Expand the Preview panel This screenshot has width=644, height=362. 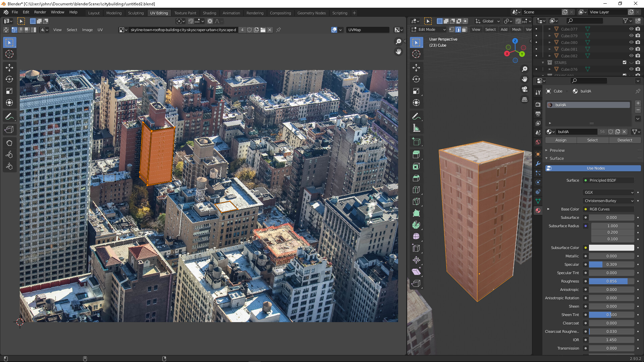[557, 150]
